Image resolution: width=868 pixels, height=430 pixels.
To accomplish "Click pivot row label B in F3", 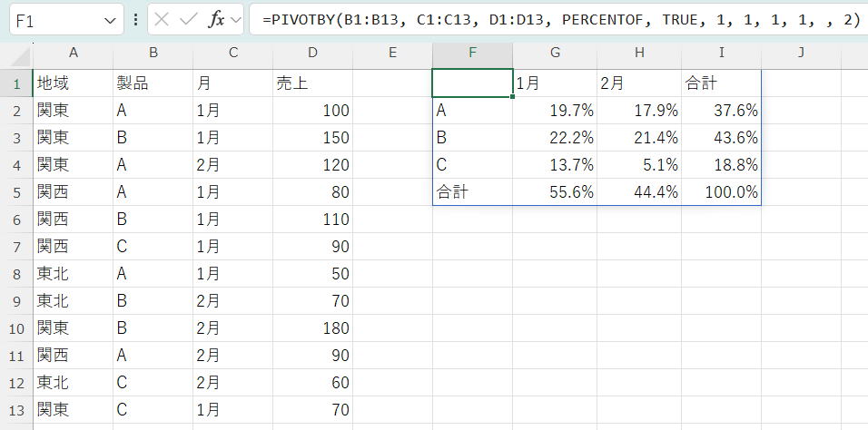I will coord(472,138).
